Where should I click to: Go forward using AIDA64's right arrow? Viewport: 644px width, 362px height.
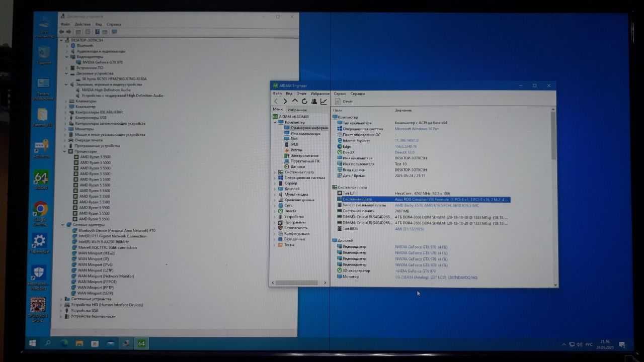tap(285, 101)
